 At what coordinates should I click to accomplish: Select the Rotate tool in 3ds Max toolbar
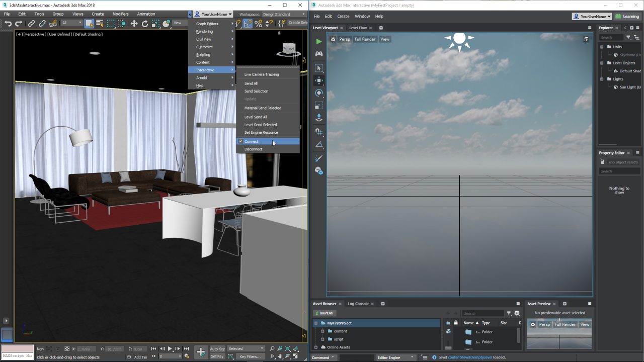(145, 23)
